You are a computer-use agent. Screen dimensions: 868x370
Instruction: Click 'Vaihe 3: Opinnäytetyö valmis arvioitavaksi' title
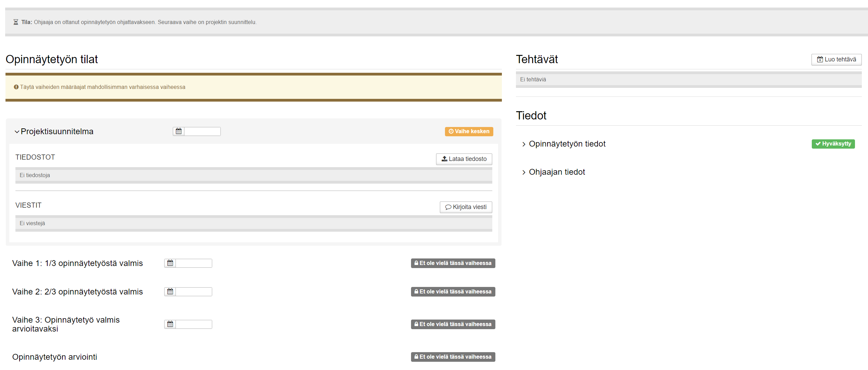coord(66,324)
